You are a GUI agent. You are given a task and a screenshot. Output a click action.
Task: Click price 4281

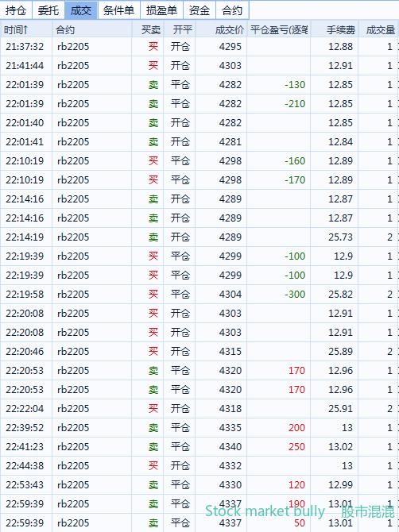point(230,141)
